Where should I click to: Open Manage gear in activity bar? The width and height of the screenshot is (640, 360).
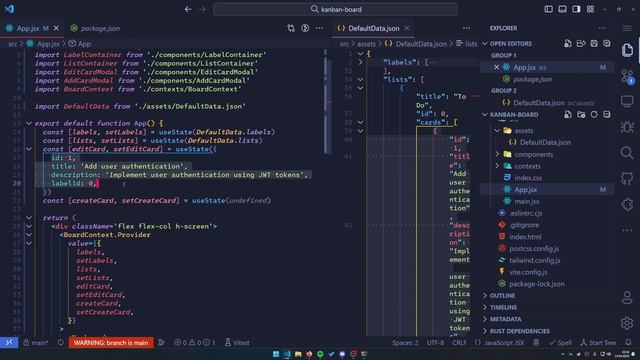coord(627,323)
